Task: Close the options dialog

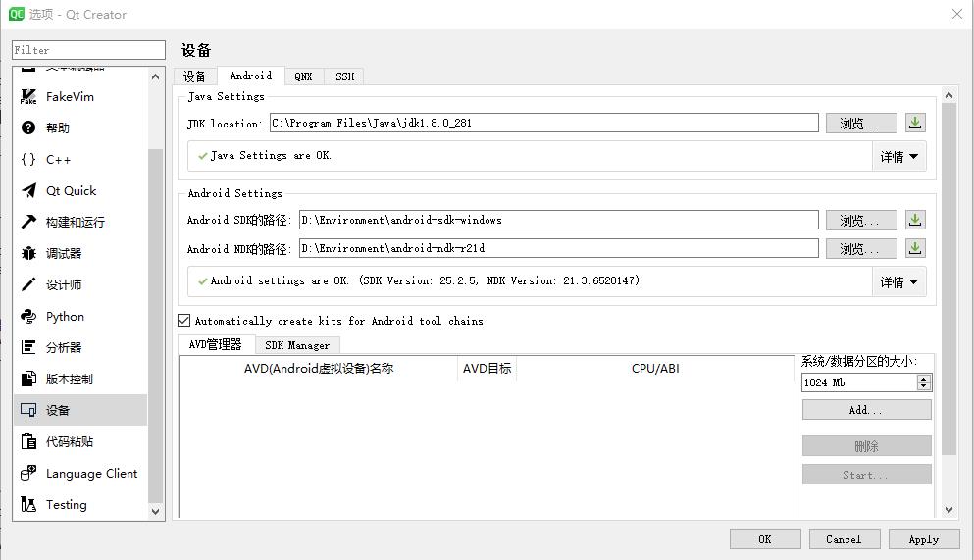Action: [957, 14]
